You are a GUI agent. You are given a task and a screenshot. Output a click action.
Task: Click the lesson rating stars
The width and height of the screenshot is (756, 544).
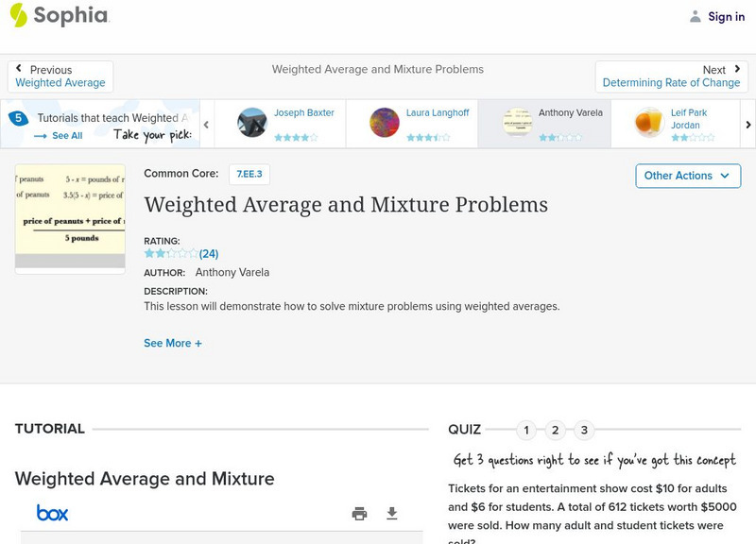(171, 254)
